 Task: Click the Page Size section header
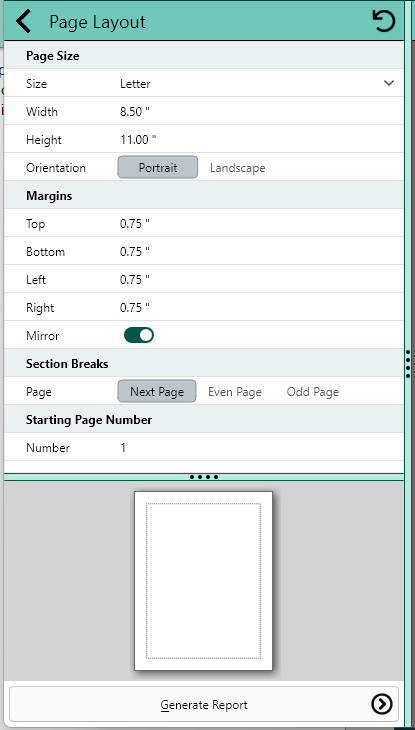pos(53,56)
